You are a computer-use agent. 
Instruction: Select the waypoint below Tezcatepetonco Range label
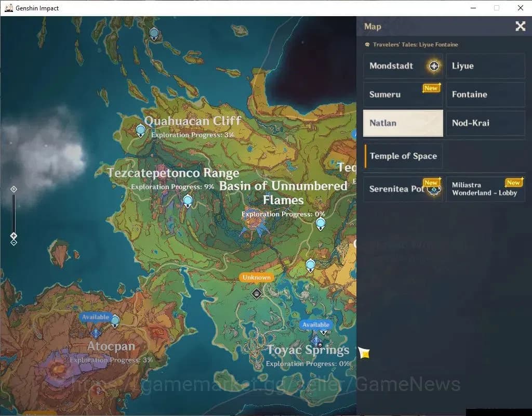pos(188,201)
